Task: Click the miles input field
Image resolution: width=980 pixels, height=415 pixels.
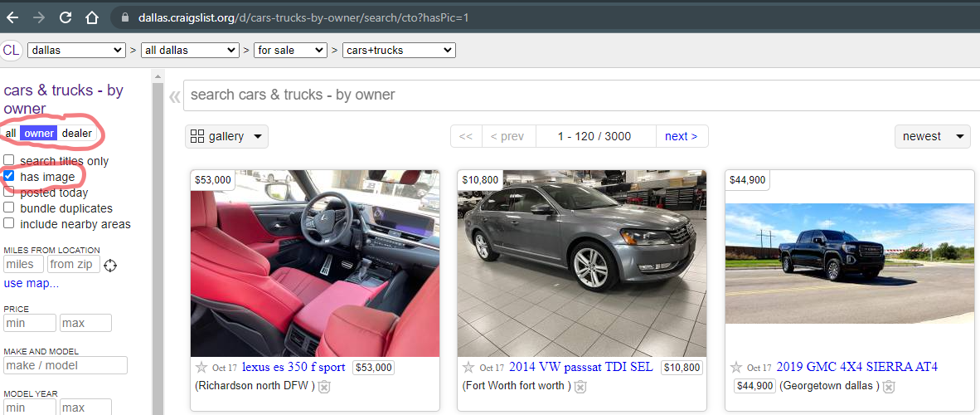Action: (24, 264)
